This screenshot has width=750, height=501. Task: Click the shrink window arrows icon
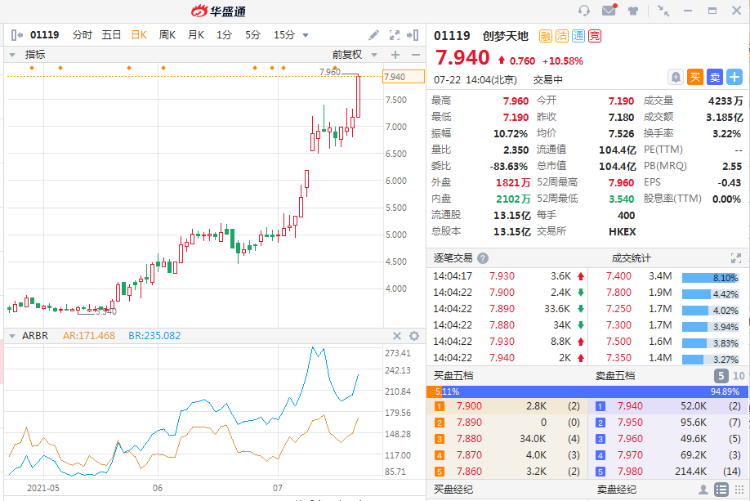click(x=663, y=11)
